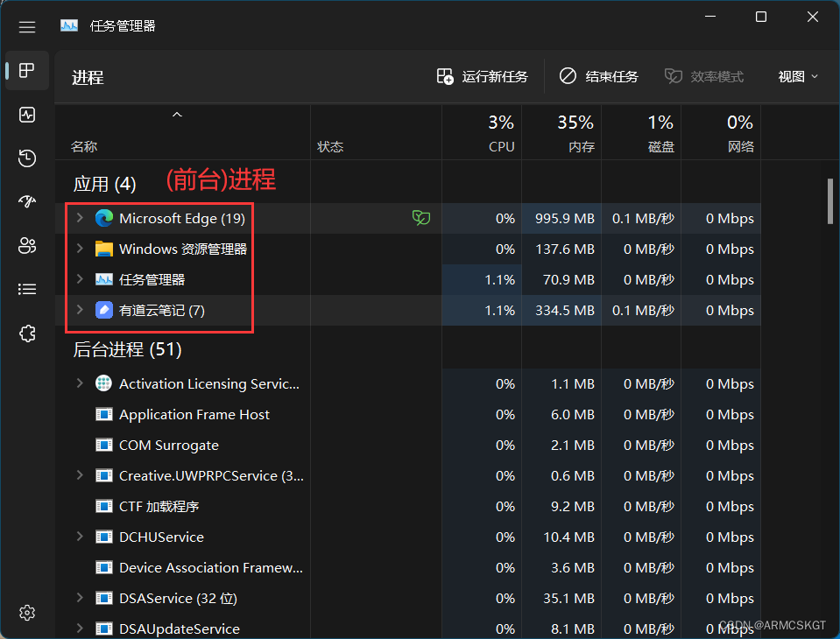The image size is (840, 639).
Task: Click the DSAService (32 位) icon
Action: 104,598
